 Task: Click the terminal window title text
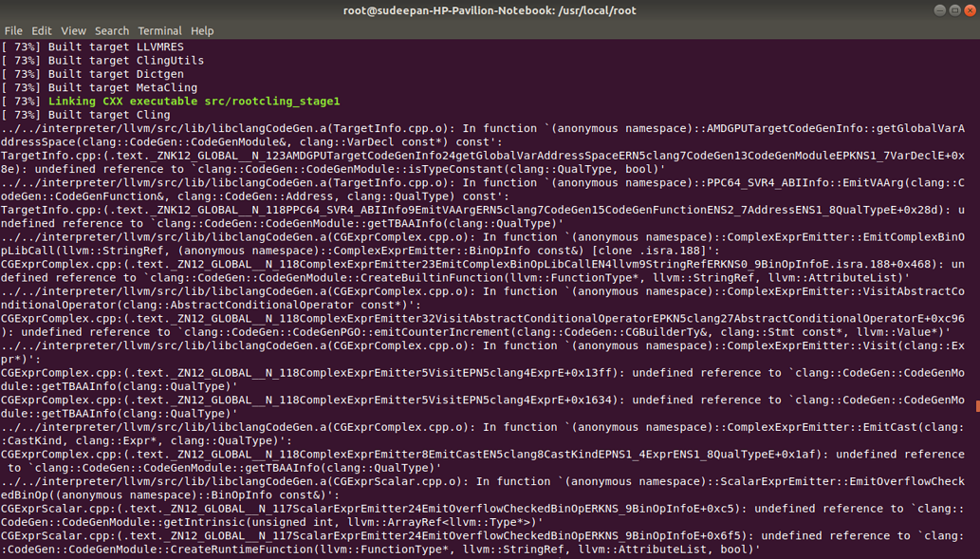[x=490, y=10]
